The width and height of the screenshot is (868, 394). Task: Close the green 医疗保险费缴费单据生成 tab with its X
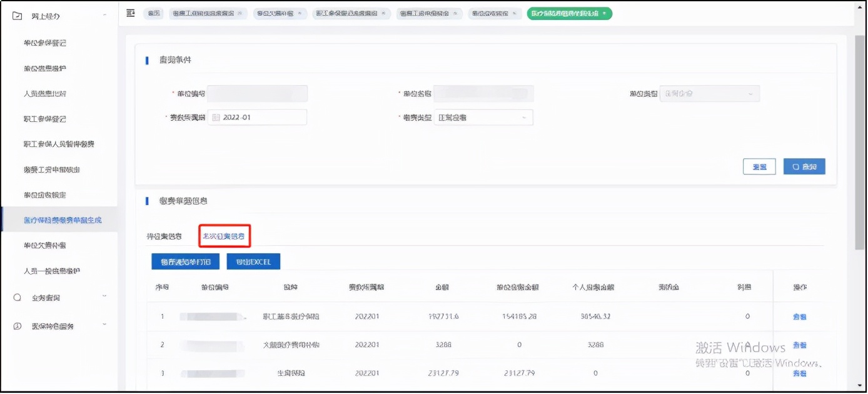604,13
